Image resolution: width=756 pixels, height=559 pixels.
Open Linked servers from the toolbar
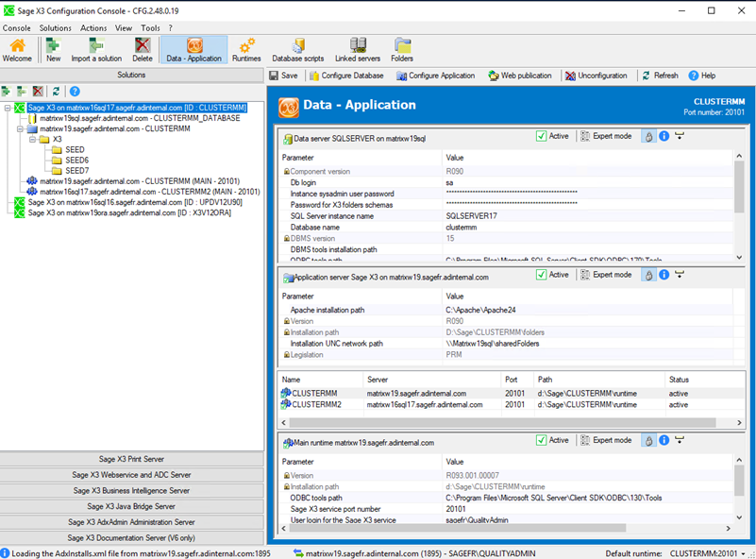point(357,49)
